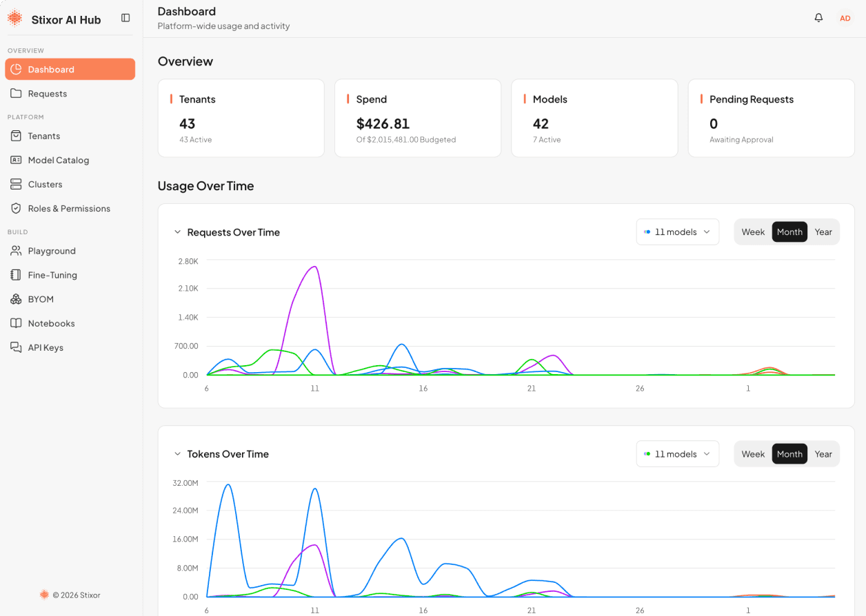The image size is (866, 616).
Task: Open the AD user avatar menu
Action: coord(845,18)
